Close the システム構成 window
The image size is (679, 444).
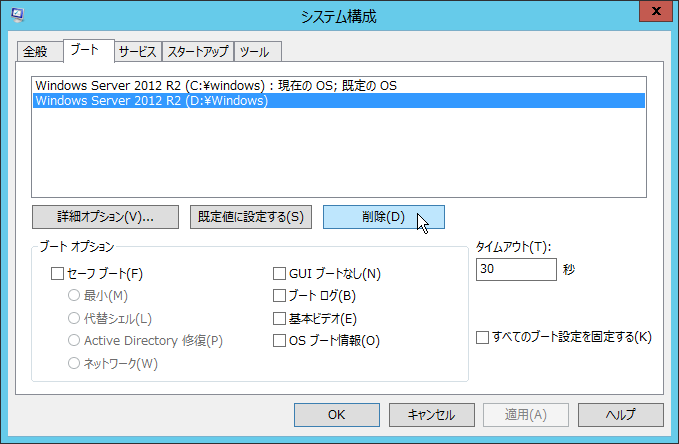[x=656, y=11]
